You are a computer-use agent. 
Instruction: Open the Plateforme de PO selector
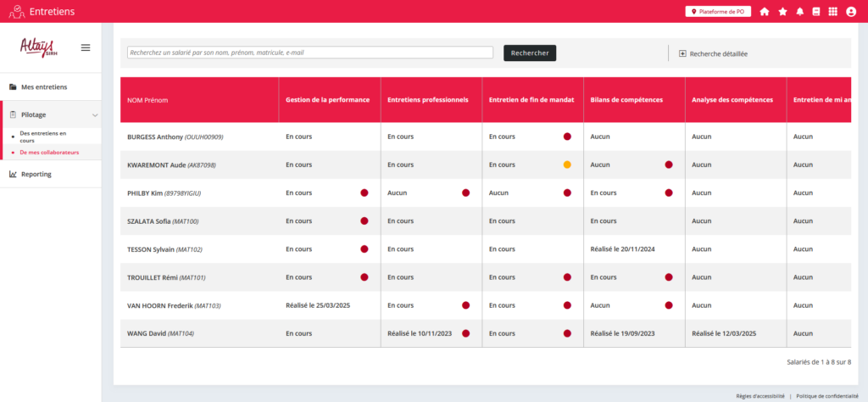tap(718, 12)
